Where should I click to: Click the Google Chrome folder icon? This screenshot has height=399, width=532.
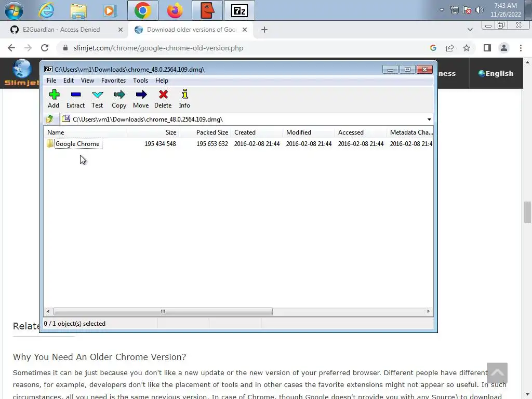pyautogui.click(x=50, y=143)
